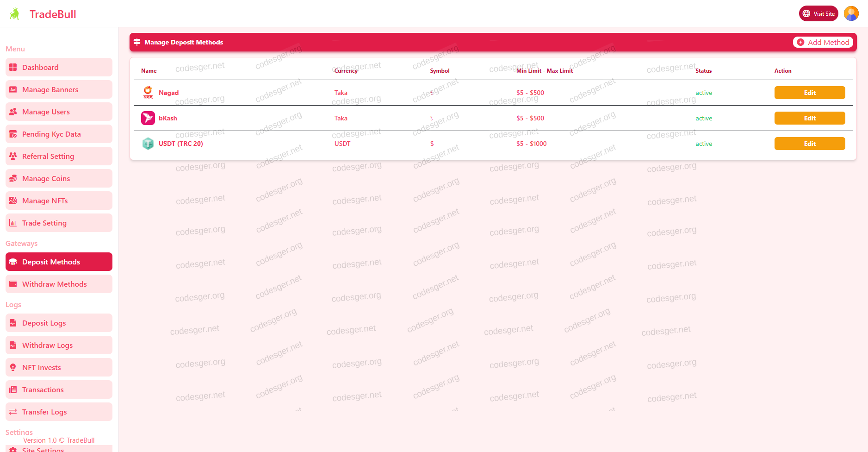Click the bKash payment logo

[x=148, y=118]
